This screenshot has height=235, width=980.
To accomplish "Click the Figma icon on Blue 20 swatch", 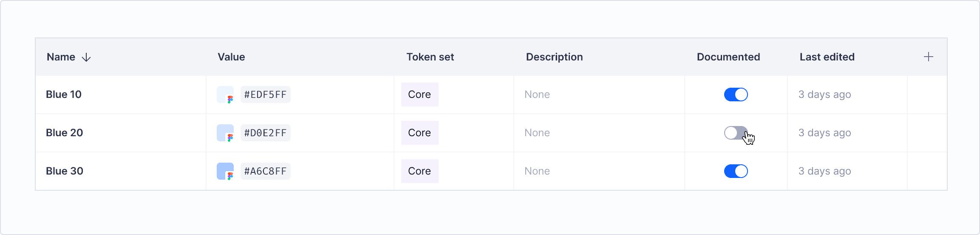I will click(230, 138).
